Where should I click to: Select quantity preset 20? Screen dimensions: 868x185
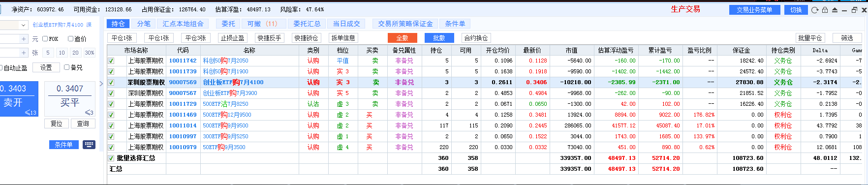pyautogui.click(x=75, y=53)
